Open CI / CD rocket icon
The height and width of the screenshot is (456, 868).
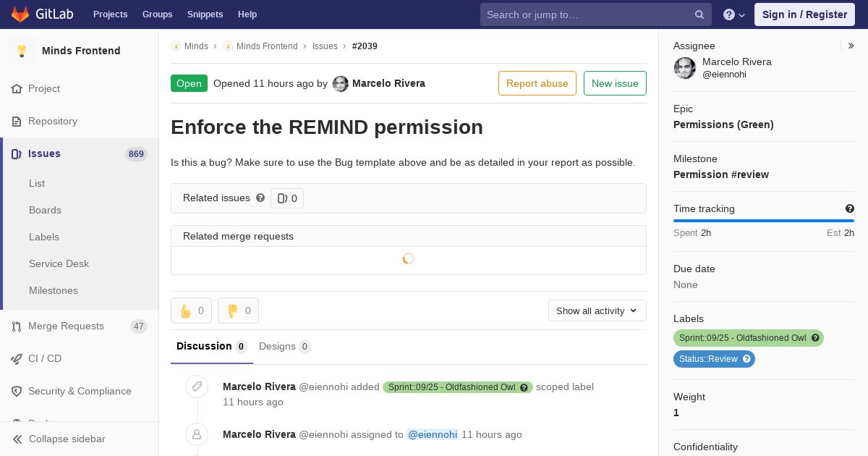pos(17,358)
